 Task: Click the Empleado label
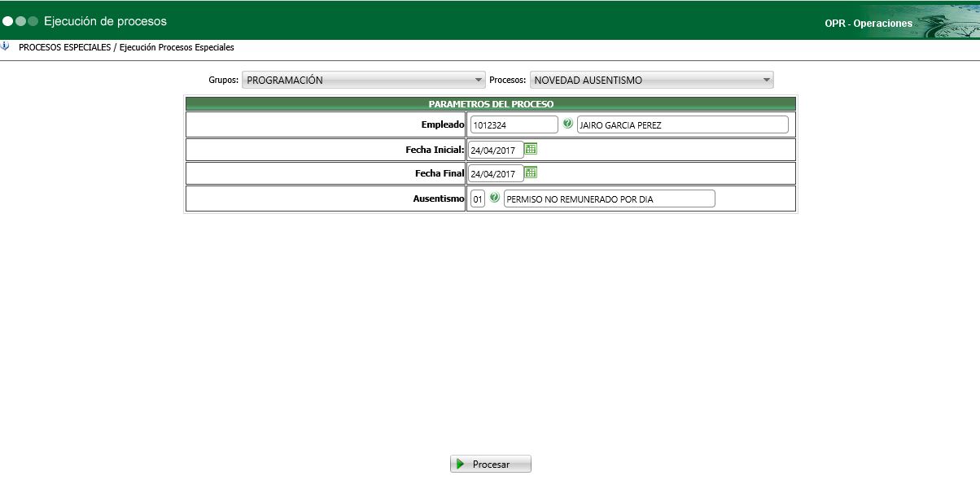[442, 124]
